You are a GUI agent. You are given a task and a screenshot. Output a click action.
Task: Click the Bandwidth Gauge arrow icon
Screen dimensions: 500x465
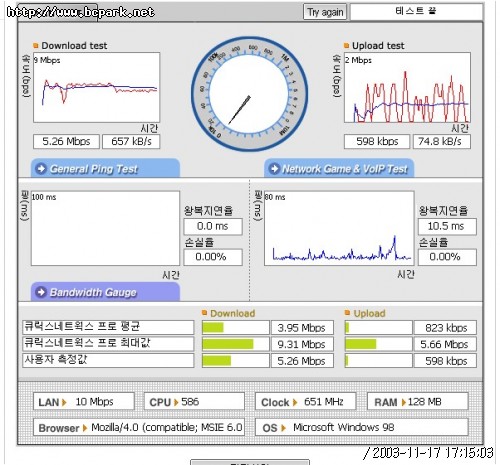(41, 292)
